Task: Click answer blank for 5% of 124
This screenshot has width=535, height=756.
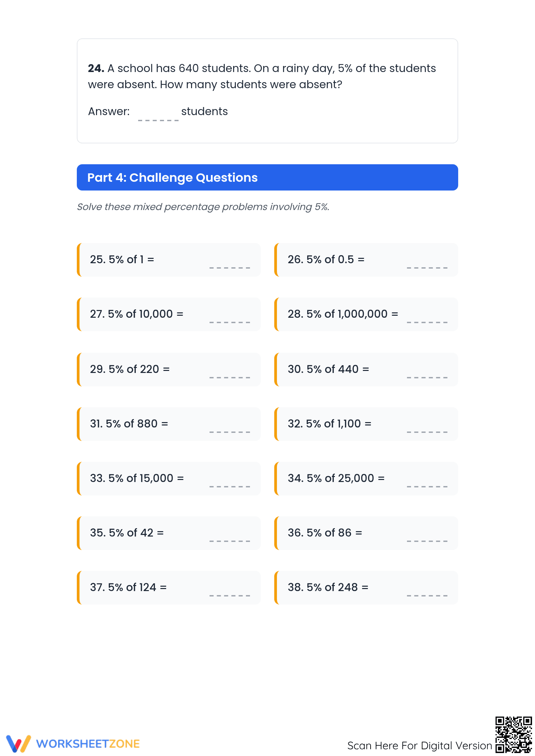Action: tap(230, 590)
